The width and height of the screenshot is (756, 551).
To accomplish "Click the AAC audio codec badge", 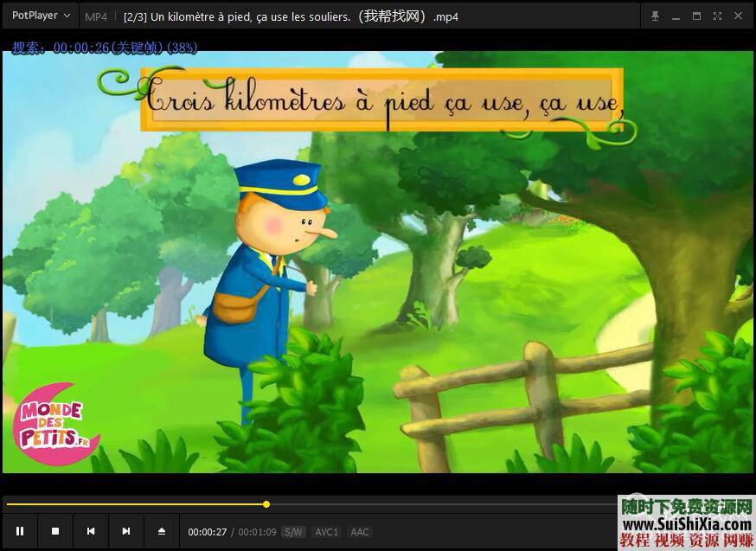I will (360, 532).
